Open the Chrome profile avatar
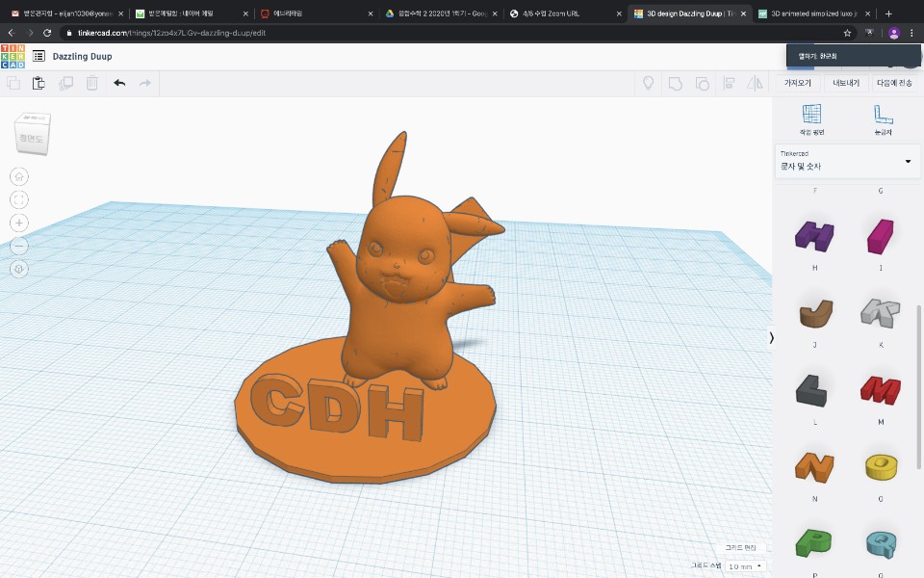The image size is (924, 578). click(894, 33)
